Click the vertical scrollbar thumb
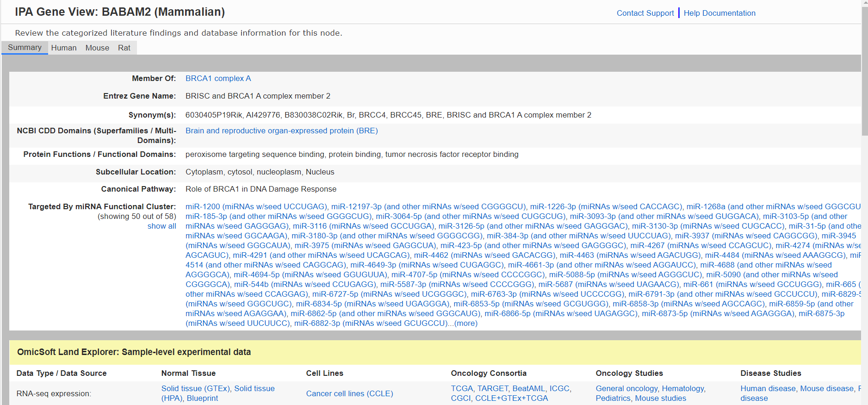This screenshot has width=868, height=405. point(864,72)
